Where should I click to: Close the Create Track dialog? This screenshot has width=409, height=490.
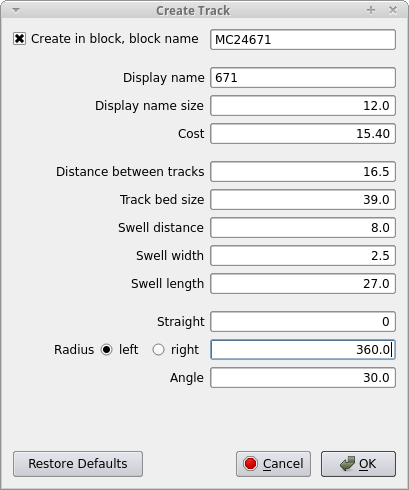point(393,10)
